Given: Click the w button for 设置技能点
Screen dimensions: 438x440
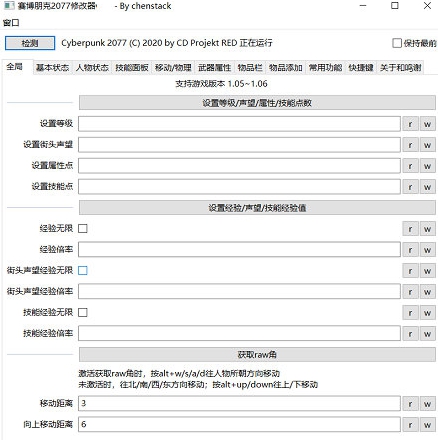Looking at the screenshot, I should coord(427,187).
